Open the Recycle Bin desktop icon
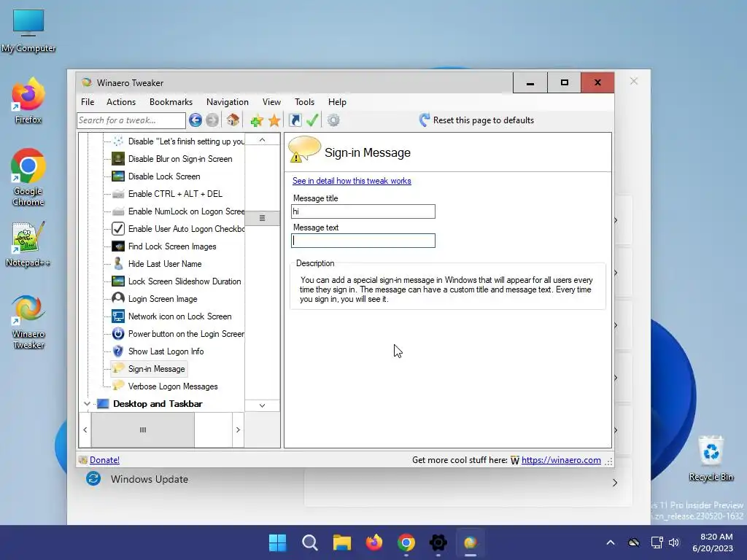This screenshot has width=747, height=560. point(711,458)
